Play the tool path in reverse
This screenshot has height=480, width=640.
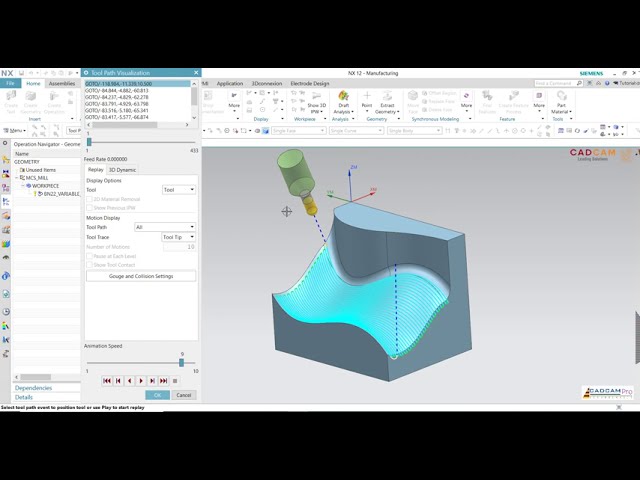click(x=129, y=380)
